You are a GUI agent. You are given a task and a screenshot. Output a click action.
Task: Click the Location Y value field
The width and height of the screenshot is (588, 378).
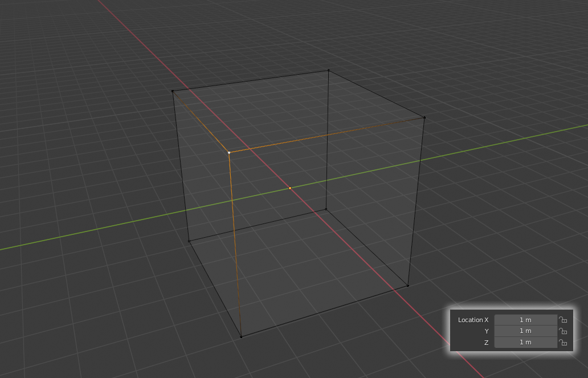coord(525,331)
